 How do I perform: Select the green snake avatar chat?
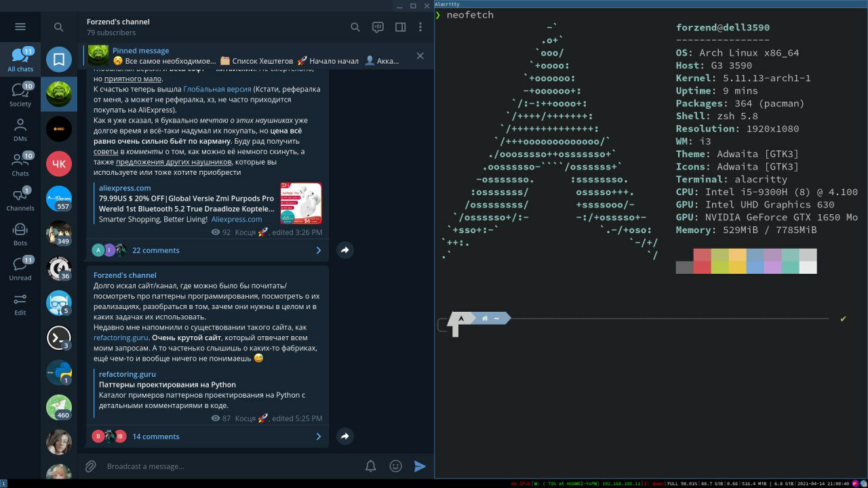coord(59,94)
